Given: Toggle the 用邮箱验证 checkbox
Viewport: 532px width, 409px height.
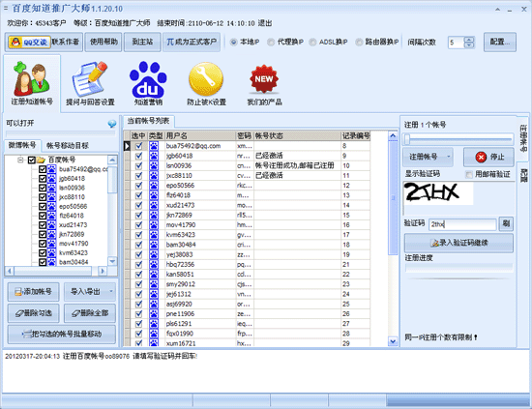Looking at the screenshot, I should pos(468,175).
